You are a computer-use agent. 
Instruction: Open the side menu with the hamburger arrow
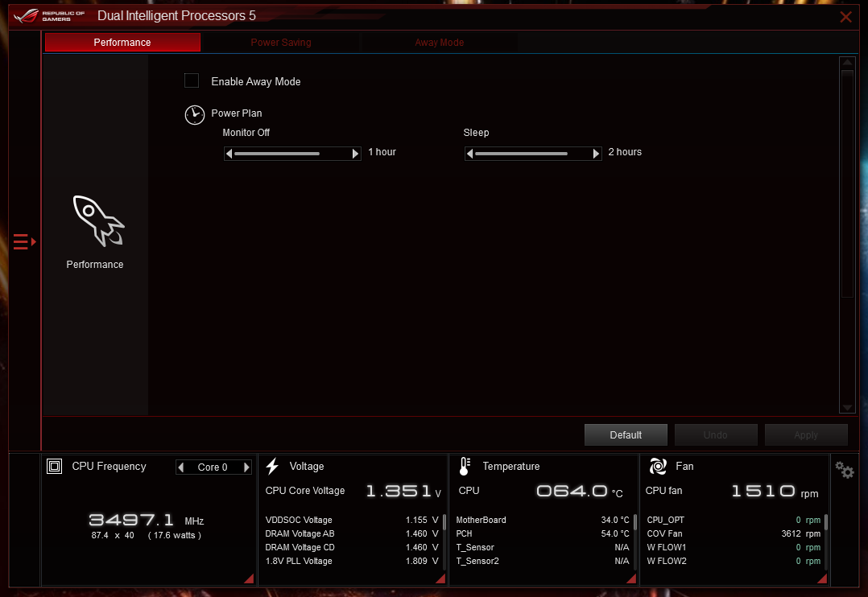(24, 242)
